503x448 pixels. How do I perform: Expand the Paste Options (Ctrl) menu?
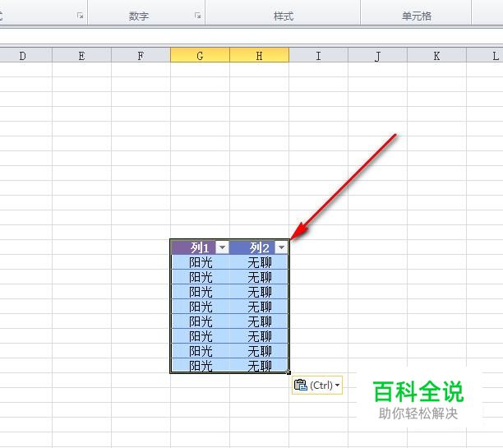pyautogui.click(x=337, y=385)
